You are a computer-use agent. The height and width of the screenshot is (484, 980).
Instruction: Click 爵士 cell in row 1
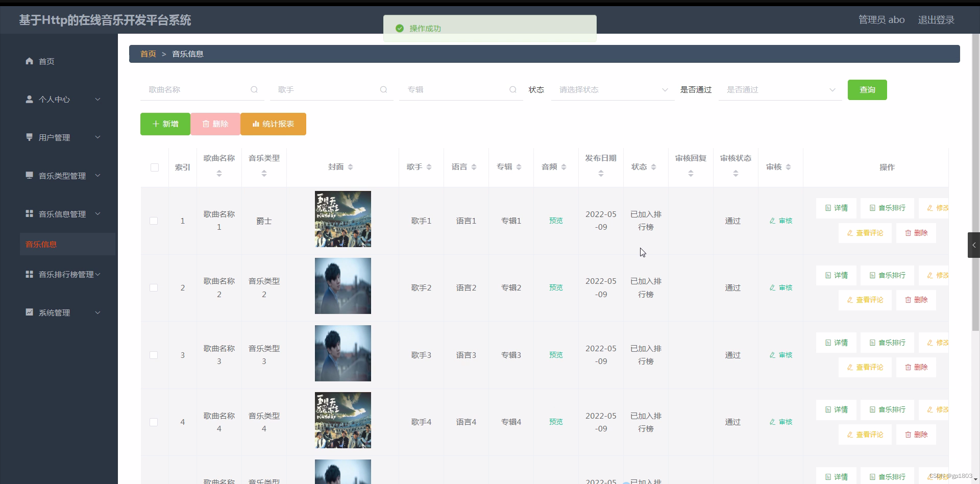tap(264, 221)
